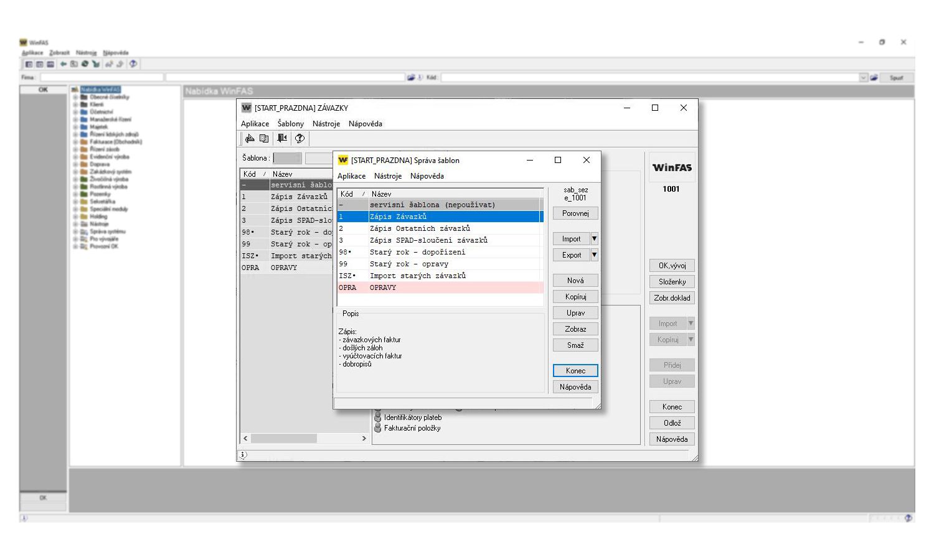Click the folder icon beside Holding
Image resolution: width=934 pixels, height=560 pixels.
(83, 217)
